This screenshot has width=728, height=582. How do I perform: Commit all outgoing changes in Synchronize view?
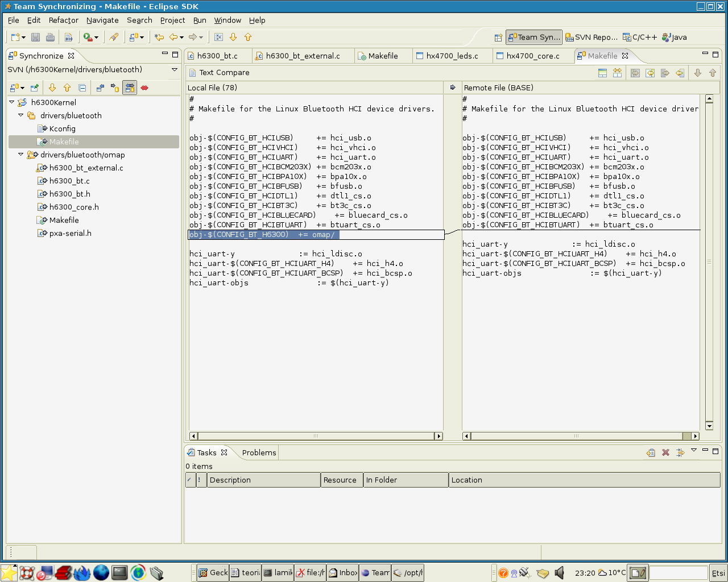coord(67,88)
